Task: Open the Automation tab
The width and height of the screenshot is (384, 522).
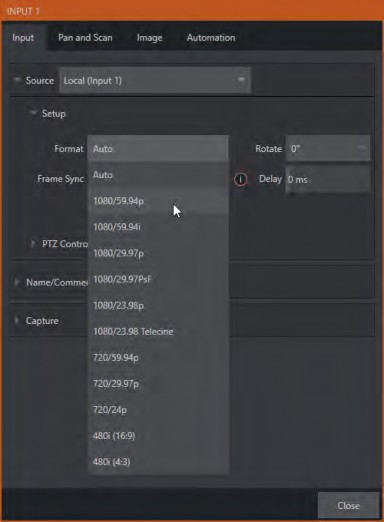Action: (x=211, y=38)
